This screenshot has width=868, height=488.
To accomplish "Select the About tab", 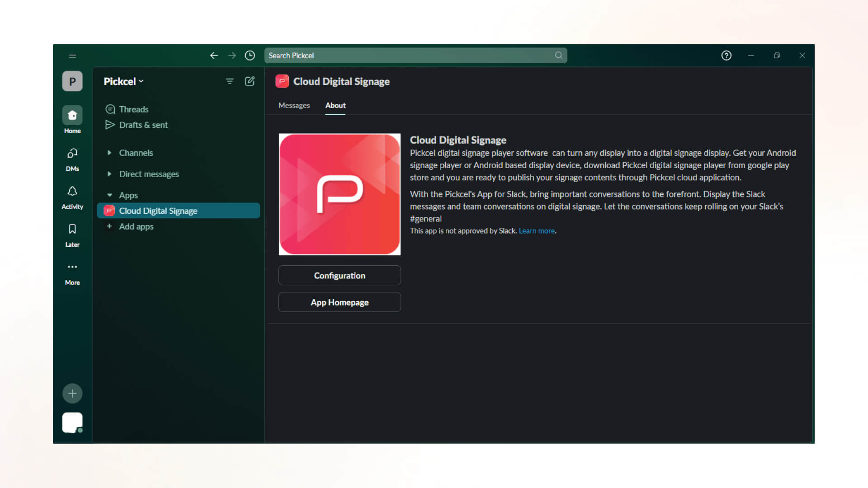I will (x=335, y=105).
